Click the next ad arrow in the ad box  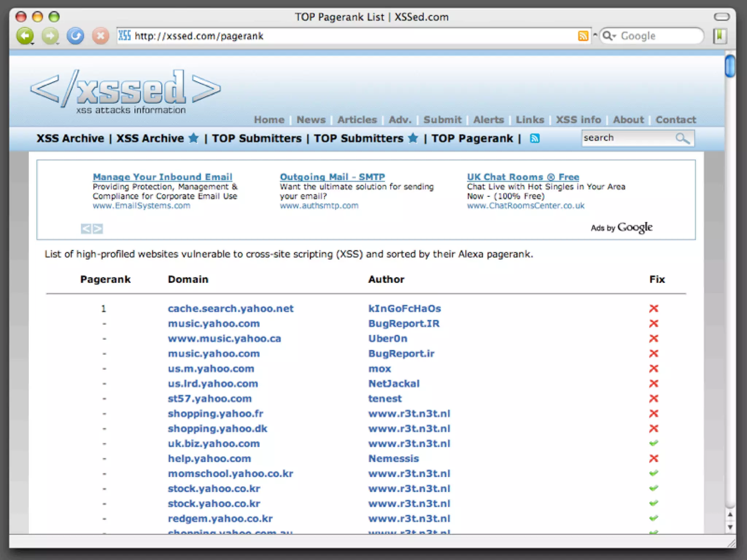[x=98, y=229]
